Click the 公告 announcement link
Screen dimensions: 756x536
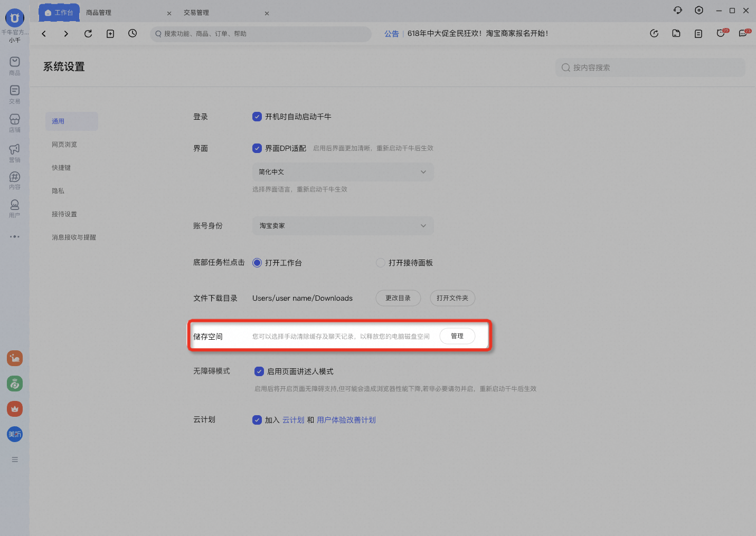(x=392, y=34)
